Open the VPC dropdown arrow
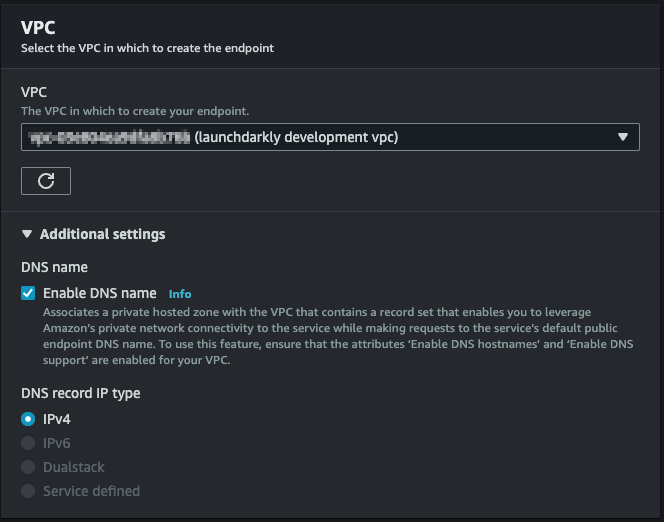The image size is (664, 522). [x=623, y=137]
